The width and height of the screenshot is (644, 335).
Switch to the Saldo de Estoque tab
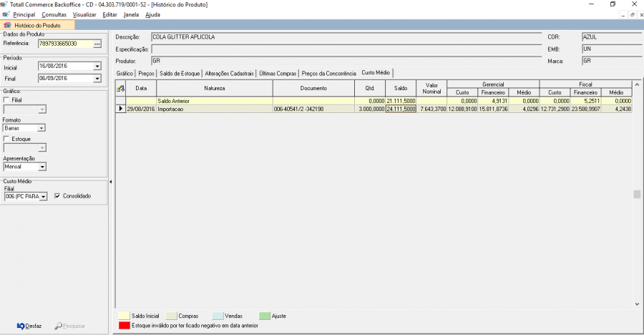coord(180,73)
